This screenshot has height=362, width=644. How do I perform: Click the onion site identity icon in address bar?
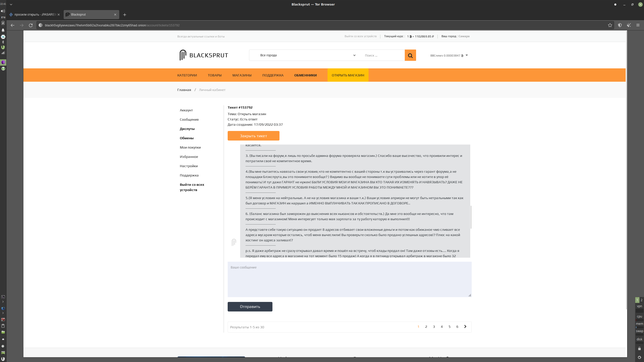pos(41,25)
